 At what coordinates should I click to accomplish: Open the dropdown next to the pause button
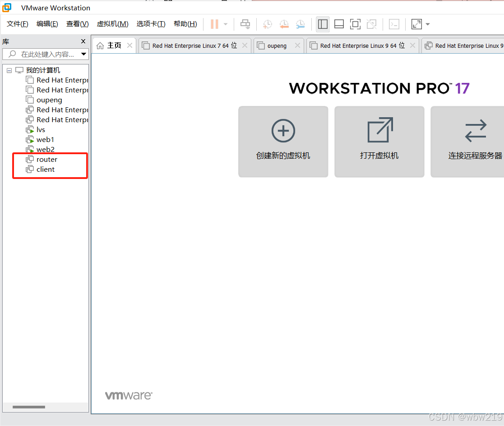click(x=226, y=24)
